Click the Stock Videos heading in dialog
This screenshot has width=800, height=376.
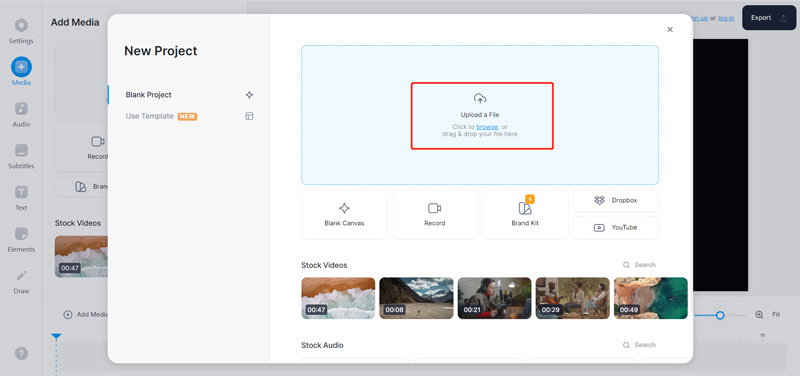(x=324, y=265)
